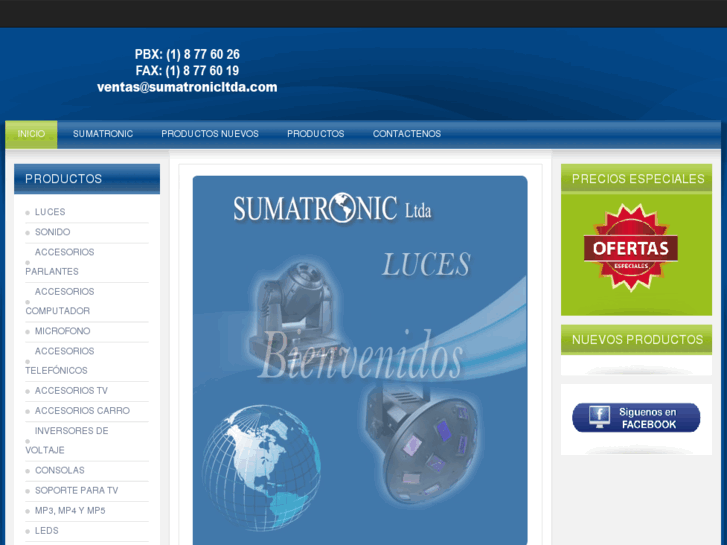The height and width of the screenshot is (545, 727).
Task: Choose the MICROFONO category
Action: click(63, 331)
